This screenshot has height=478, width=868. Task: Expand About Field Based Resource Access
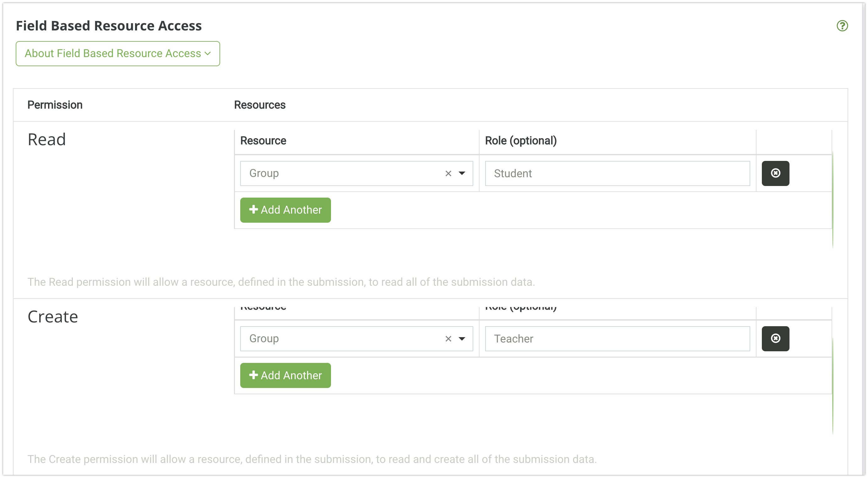pyautogui.click(x=117, y=54)
